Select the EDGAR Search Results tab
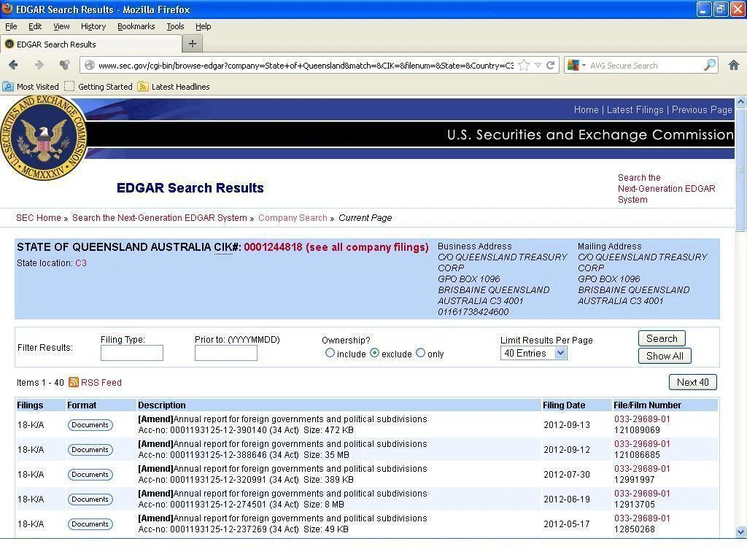The width and height of the screenshot is (747, 560). [91, 44]
